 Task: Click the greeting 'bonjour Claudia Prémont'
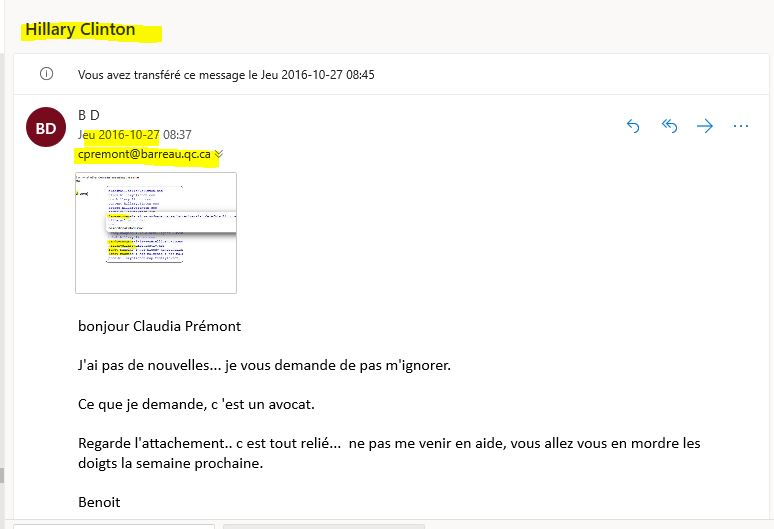(160, 326)
